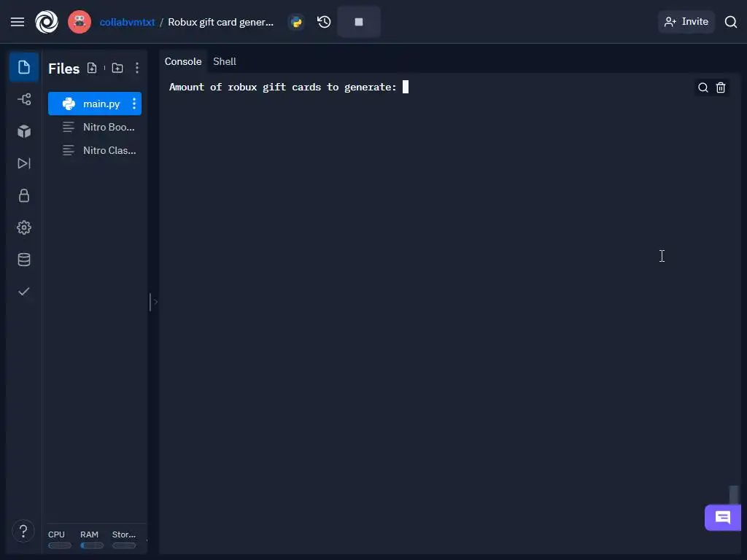747x560 pixels.
Task: Stop the running program
Action: (359, 22)
